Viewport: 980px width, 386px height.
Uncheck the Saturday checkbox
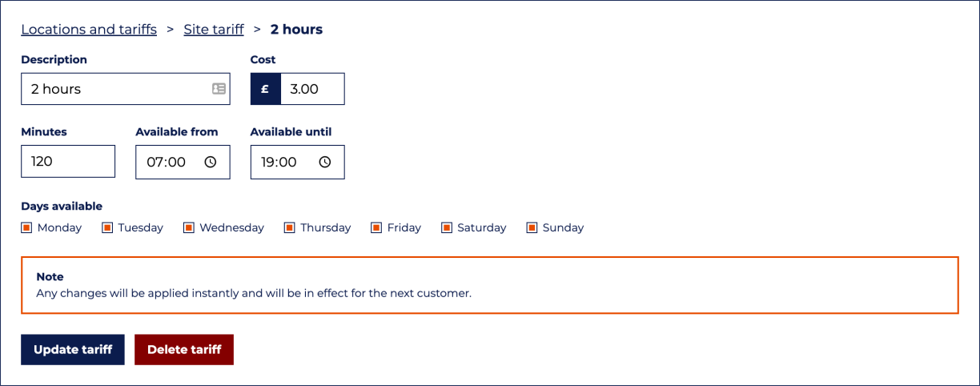click(x=447, y=227)
